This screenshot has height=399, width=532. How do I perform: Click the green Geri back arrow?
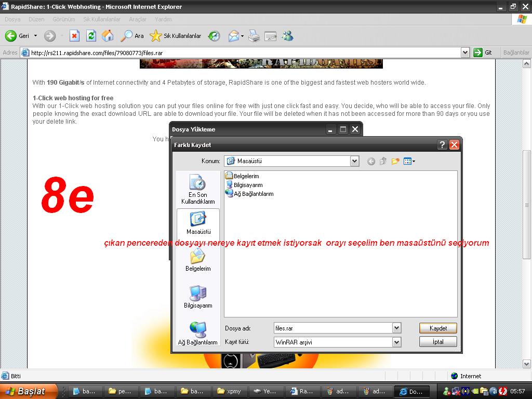click(x=11, y=36)
